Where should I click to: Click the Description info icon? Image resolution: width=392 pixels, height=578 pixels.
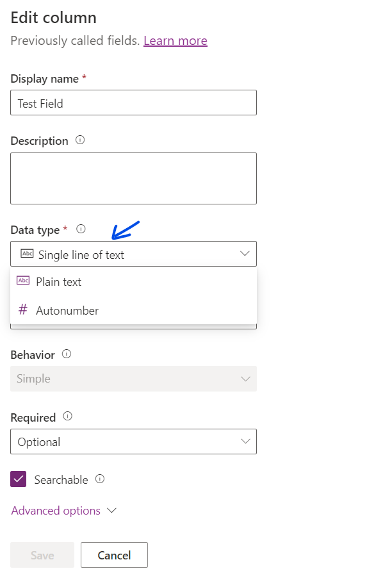click(x=80, y=140)
